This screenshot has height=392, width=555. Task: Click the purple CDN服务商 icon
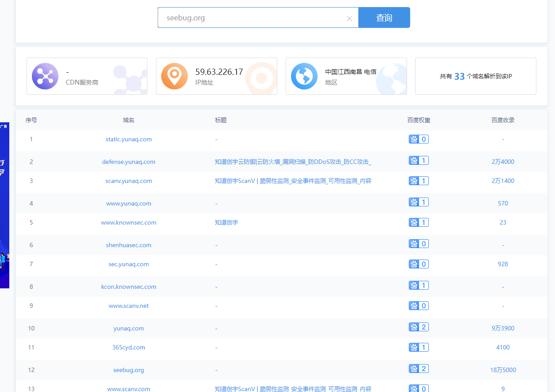tap(45, 76)
